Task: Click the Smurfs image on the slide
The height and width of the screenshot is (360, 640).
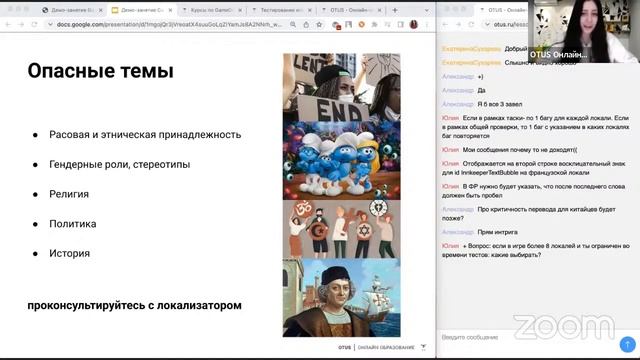Action: (342, 160)
